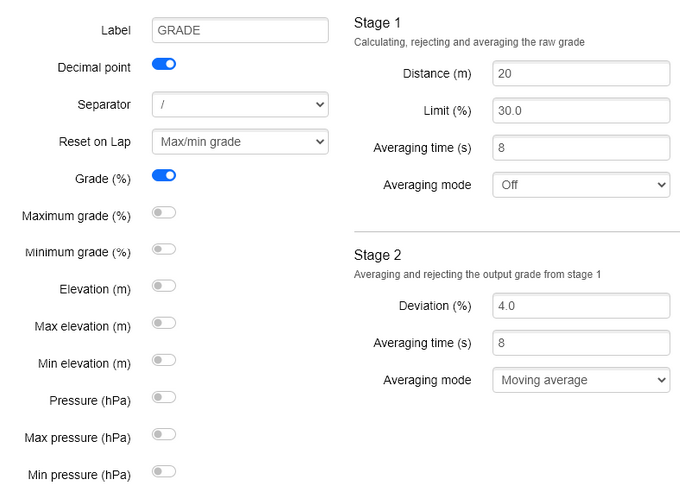This screenshot has width=700, height=500.
Task: Click Stage 2 Averaging time field
Action: (x=581, y=343)
